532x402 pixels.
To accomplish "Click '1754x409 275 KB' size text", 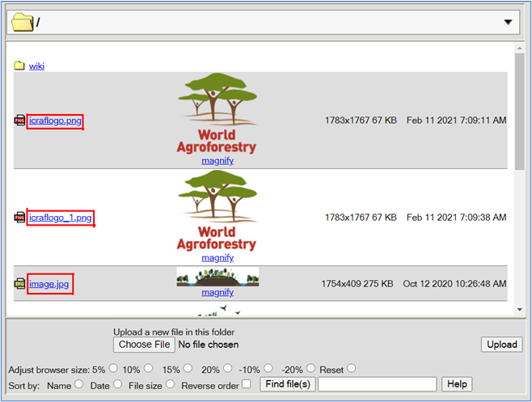I will coord(357,284).
